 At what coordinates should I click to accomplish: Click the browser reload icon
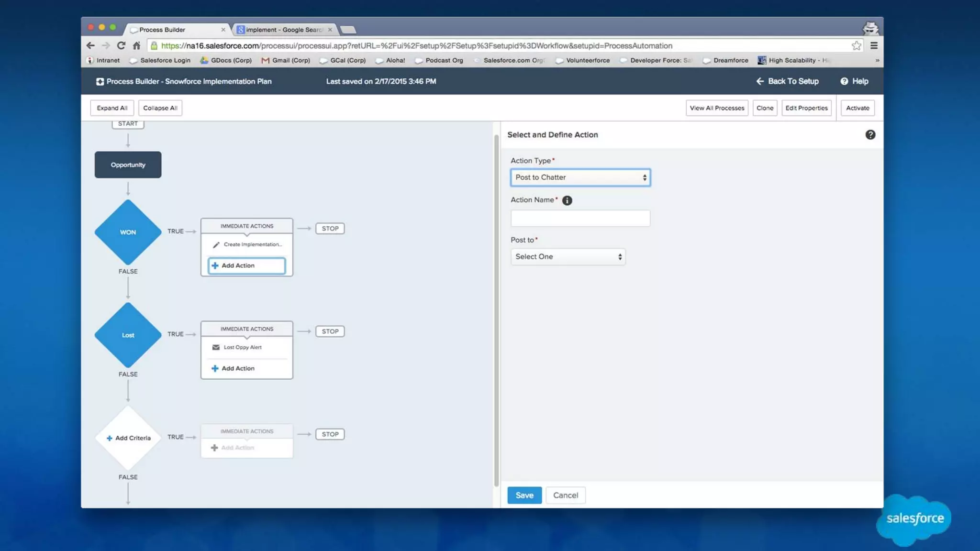121,45
